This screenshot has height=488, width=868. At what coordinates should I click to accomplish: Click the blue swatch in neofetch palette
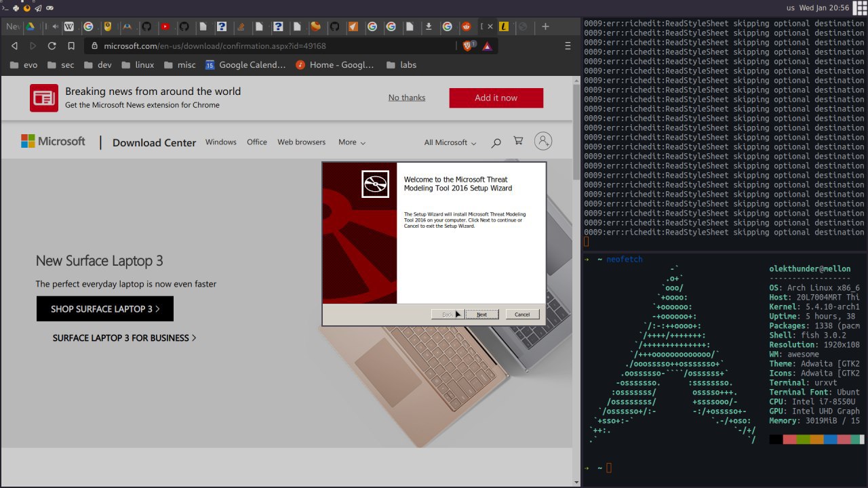pyautogui.click(x=830, y=439)
